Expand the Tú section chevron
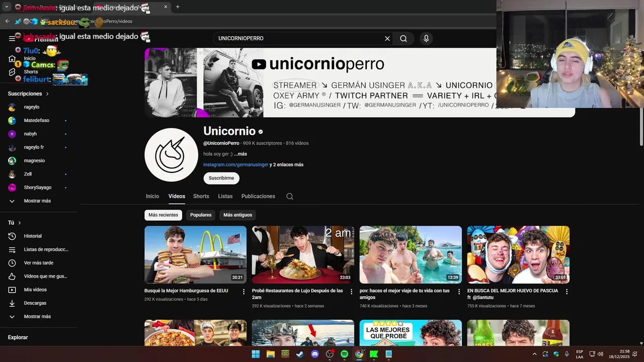 (20, 223)
